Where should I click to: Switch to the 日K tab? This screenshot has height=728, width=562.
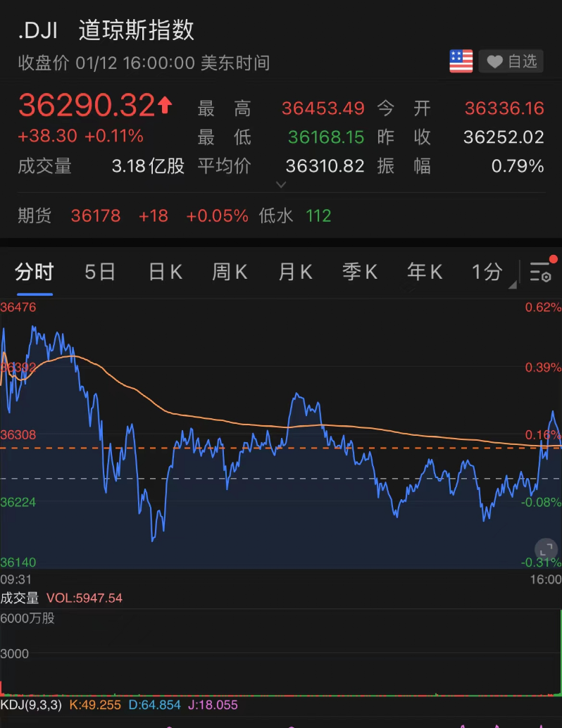tap(166, 272)
